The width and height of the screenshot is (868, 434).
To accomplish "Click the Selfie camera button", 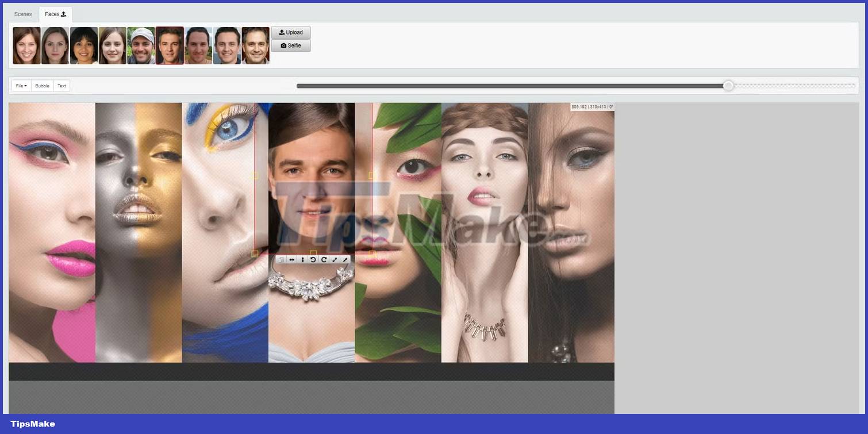I will tap(291, 45).
